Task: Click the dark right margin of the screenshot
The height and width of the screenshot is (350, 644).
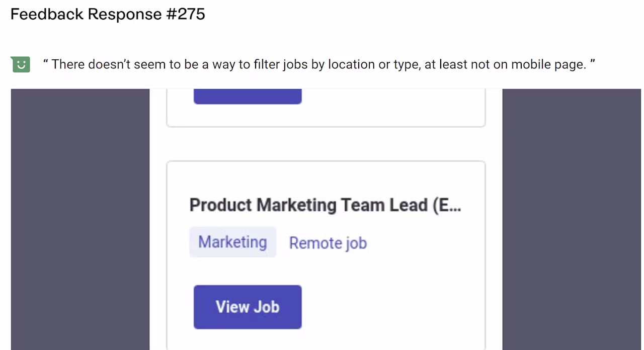Action: (x=572, y=219)
